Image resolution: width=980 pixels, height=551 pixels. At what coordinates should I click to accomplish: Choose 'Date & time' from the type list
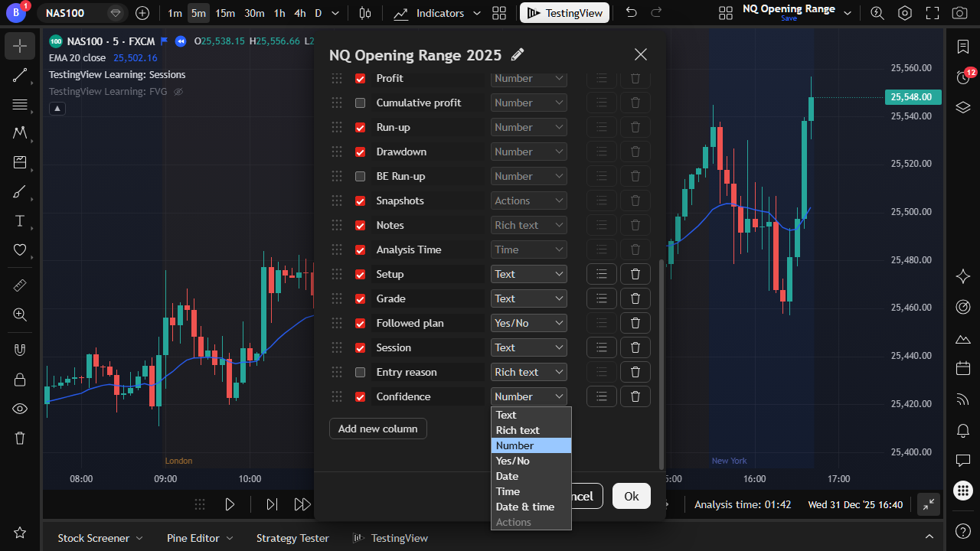click(x=531, y=507)
